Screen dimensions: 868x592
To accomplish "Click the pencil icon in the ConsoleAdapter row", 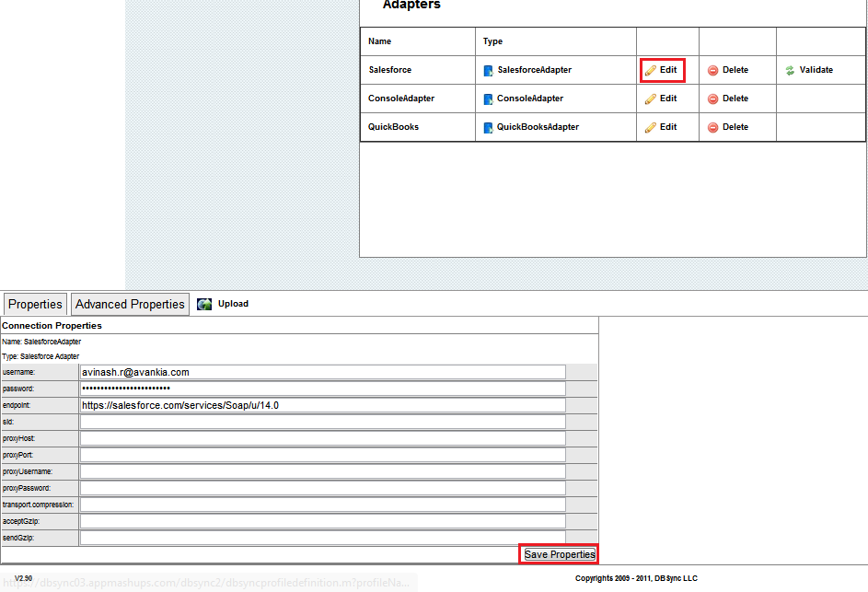I will tap(650, 99).
